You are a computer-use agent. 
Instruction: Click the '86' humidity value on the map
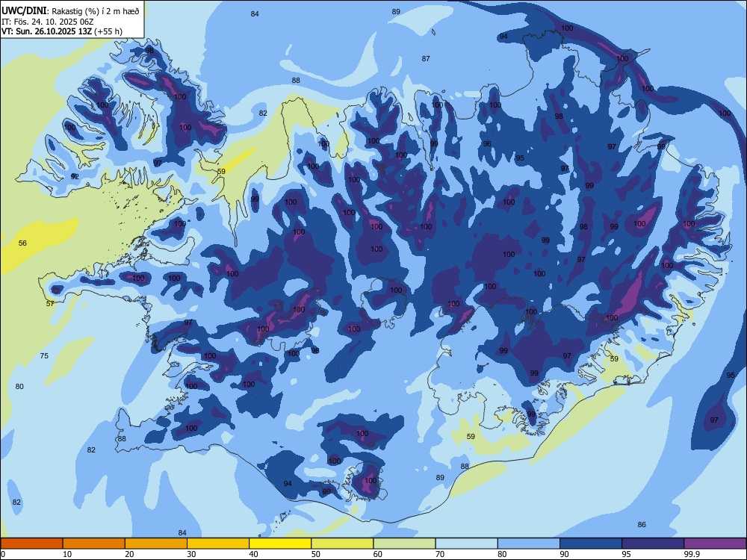click(642, 525)
